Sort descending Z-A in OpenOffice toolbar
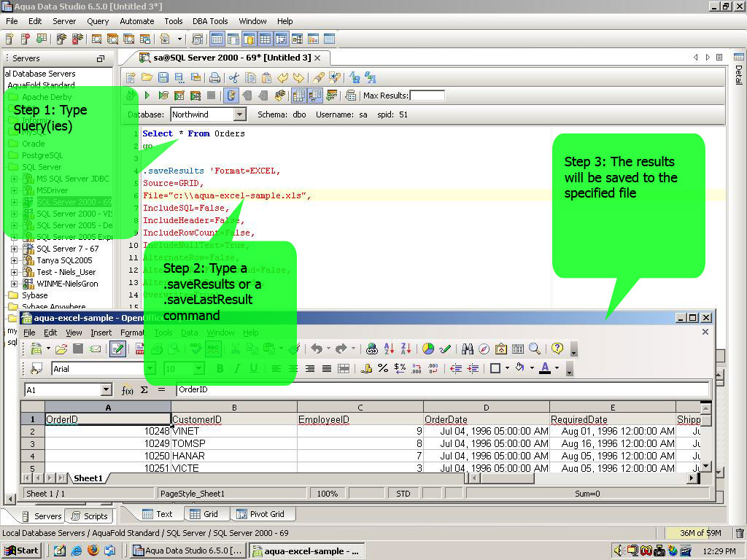This screenshot has height=560, width=747. (406, 349)
